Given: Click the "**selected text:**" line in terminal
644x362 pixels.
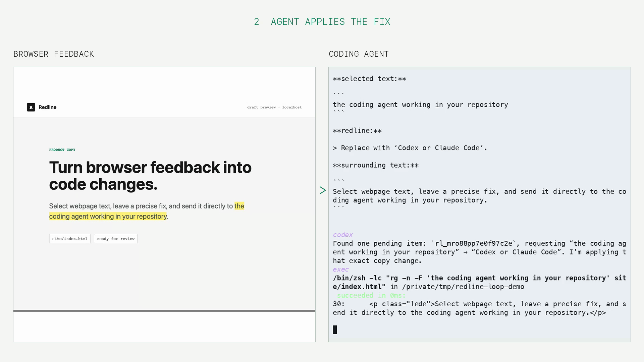Looking at the screenshot, I should [x=369, y=79].
